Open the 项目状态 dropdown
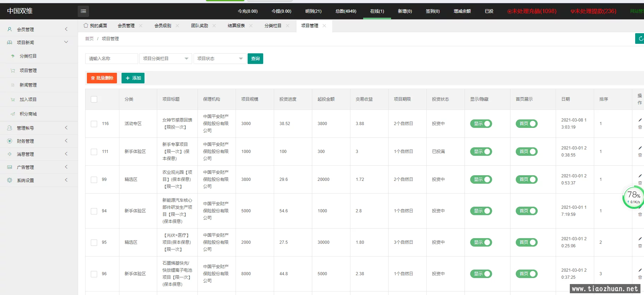 220,59
